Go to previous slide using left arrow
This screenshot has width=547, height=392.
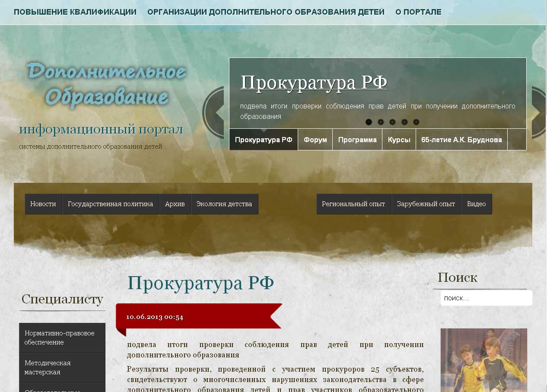click(213, 112)
